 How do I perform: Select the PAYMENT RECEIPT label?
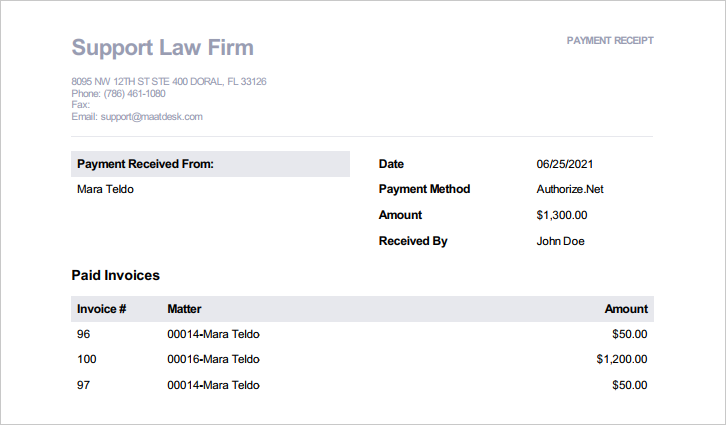[x=610, y=41]
